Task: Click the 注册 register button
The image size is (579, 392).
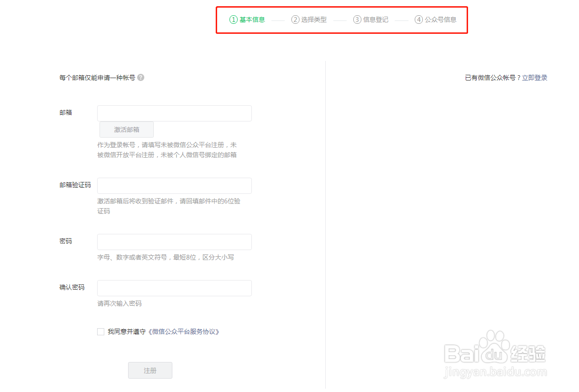Action: pos(150,371)
